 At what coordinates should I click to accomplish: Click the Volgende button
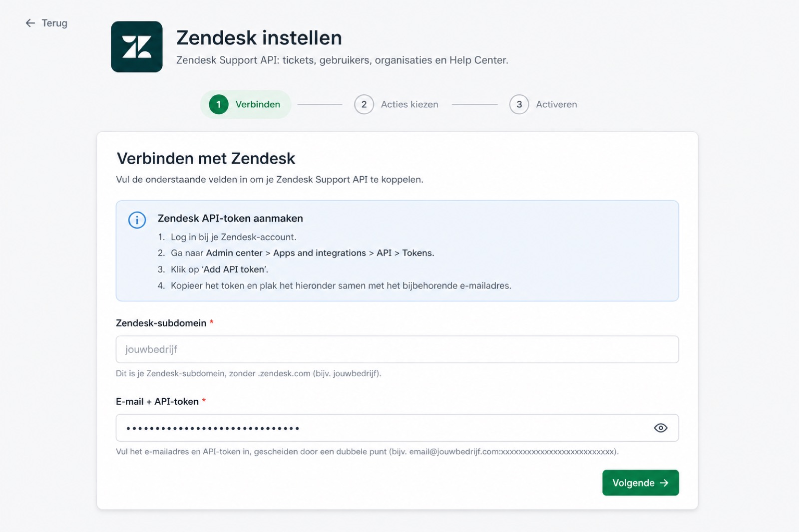click(640, 483)
